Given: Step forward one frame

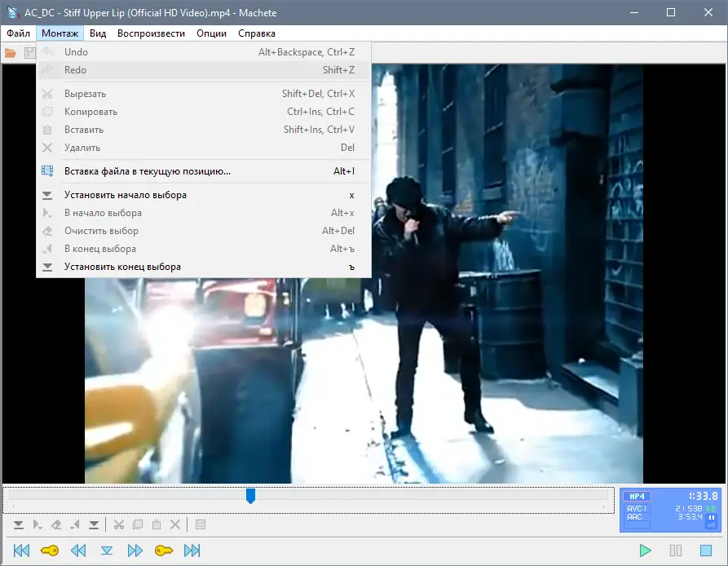Looking at the screenshot, I should tap(135, 551).
